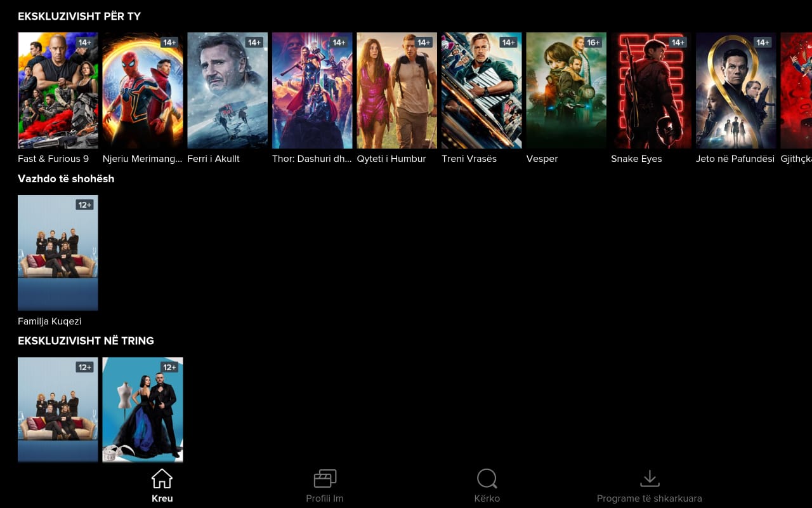Screen dimensions: 812x508
Task: Click the "EKSKLUZIVISHT NË TRING" heading
Action: (x=86, y=341)
